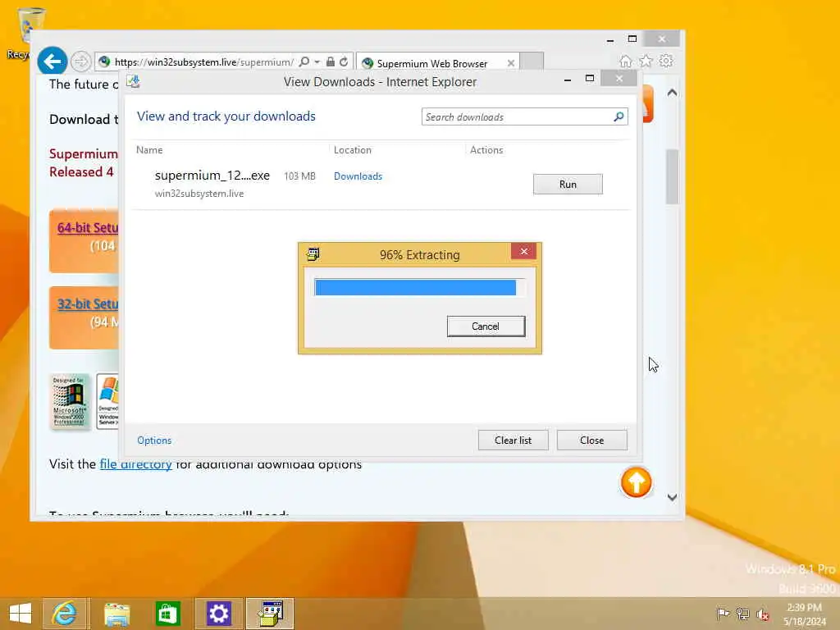Click Close button in View Downloads
Image resolution: width=840 pixels, height=630 pixels.
592,441
